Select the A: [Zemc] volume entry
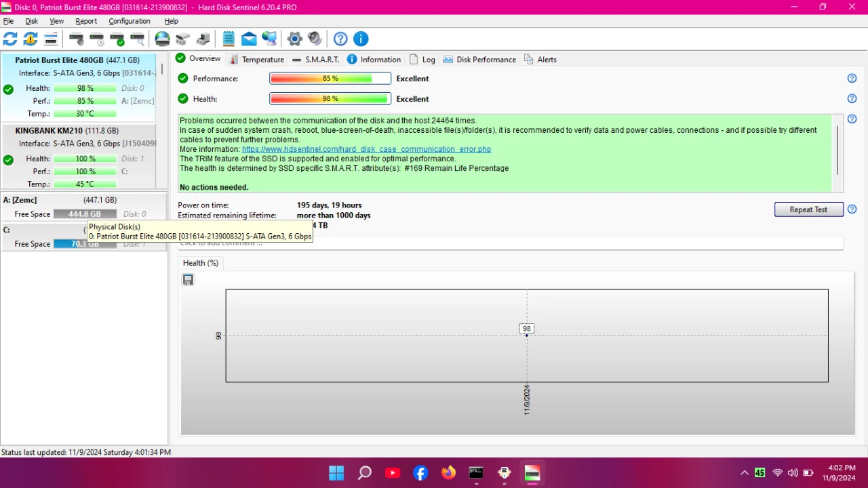The width and height of the screenshot is (868, 488). click(x=84, y=207)
